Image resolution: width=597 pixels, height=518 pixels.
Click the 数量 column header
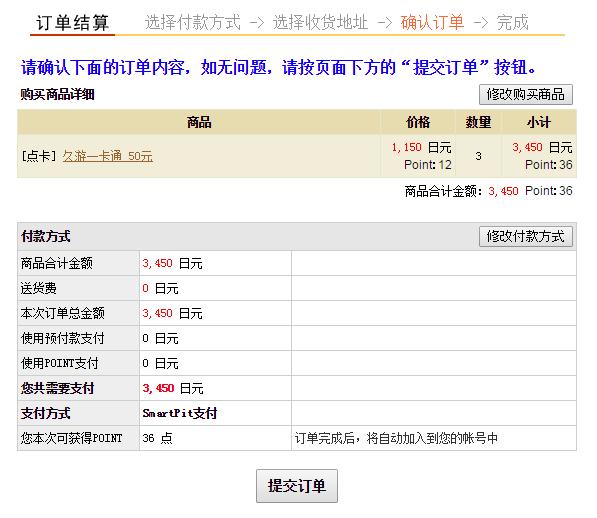(x=478, y=122)
